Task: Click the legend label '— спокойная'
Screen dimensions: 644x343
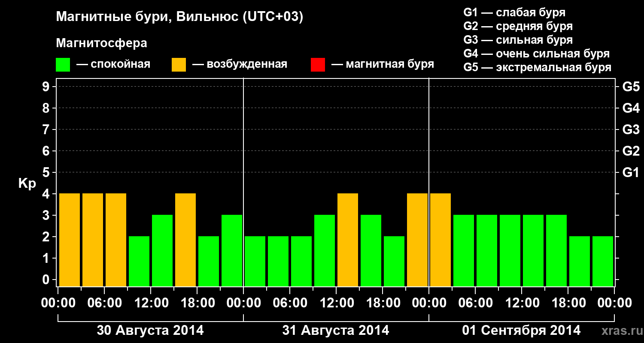Action: 113,64
